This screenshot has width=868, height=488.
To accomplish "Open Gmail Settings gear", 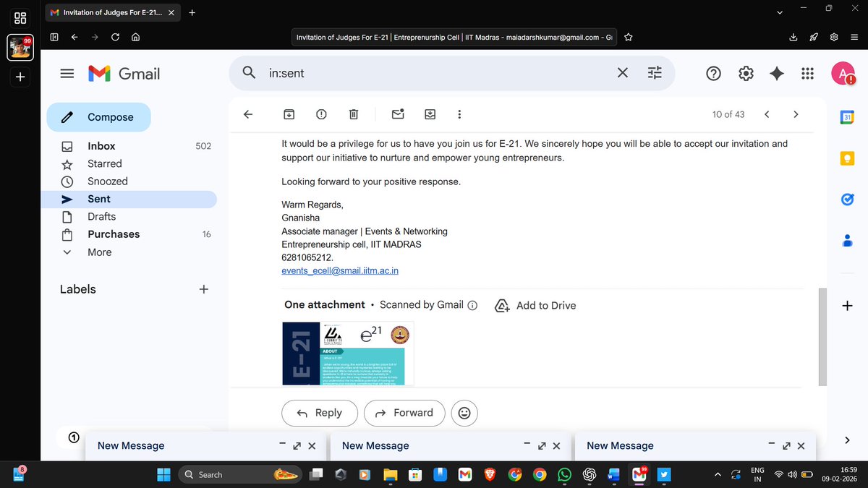I will [x=746, y=73].
